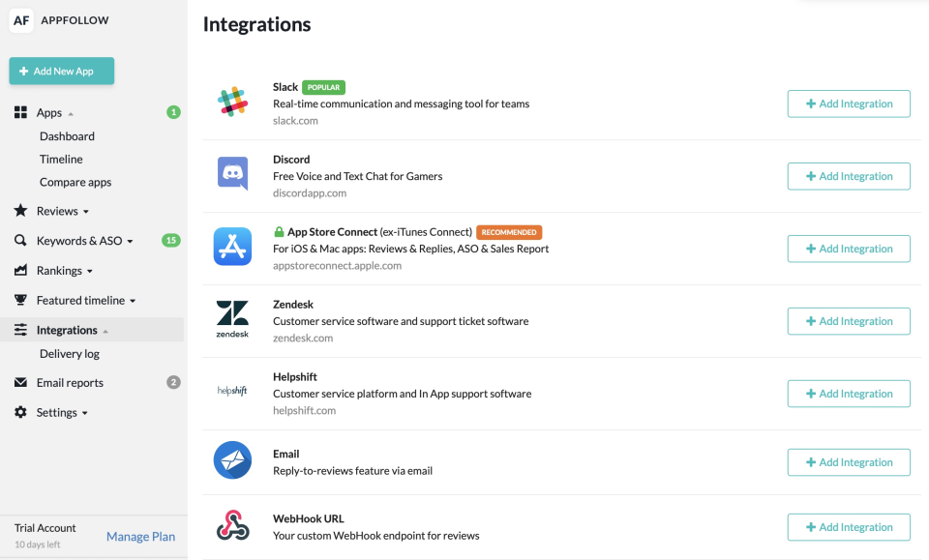The height and width of the screenshot is (560, 929).
Task: Click Add New App
Action: (x=61, y=71)
